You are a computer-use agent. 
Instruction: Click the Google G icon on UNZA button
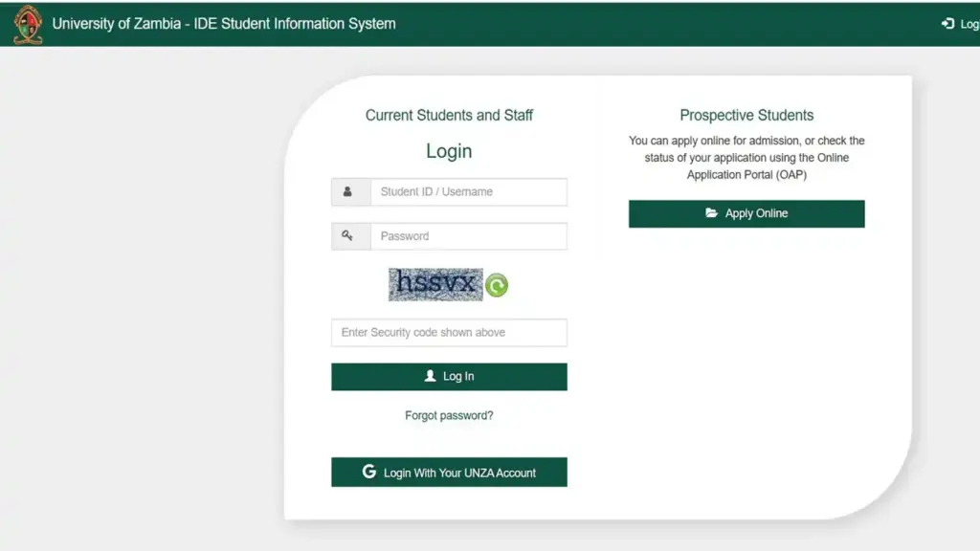[x=368, y=472]
